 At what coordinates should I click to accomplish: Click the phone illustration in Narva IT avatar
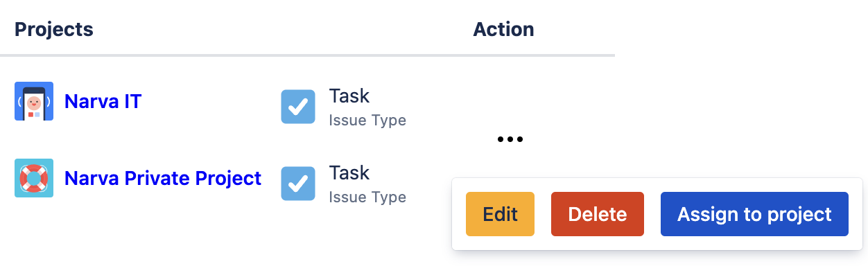(x=34, y=104)
